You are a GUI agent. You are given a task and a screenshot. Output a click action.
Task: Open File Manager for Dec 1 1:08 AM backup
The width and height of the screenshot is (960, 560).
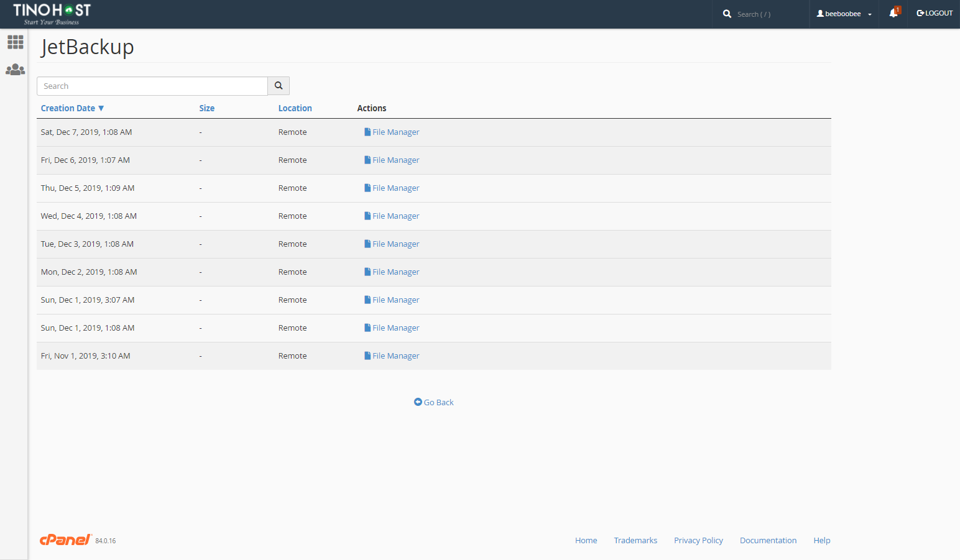pos(392,328)
